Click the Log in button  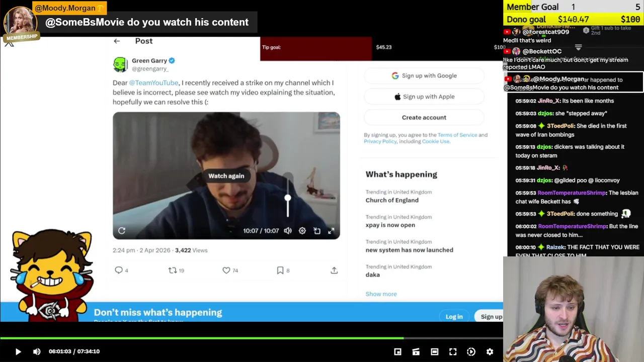454,316
